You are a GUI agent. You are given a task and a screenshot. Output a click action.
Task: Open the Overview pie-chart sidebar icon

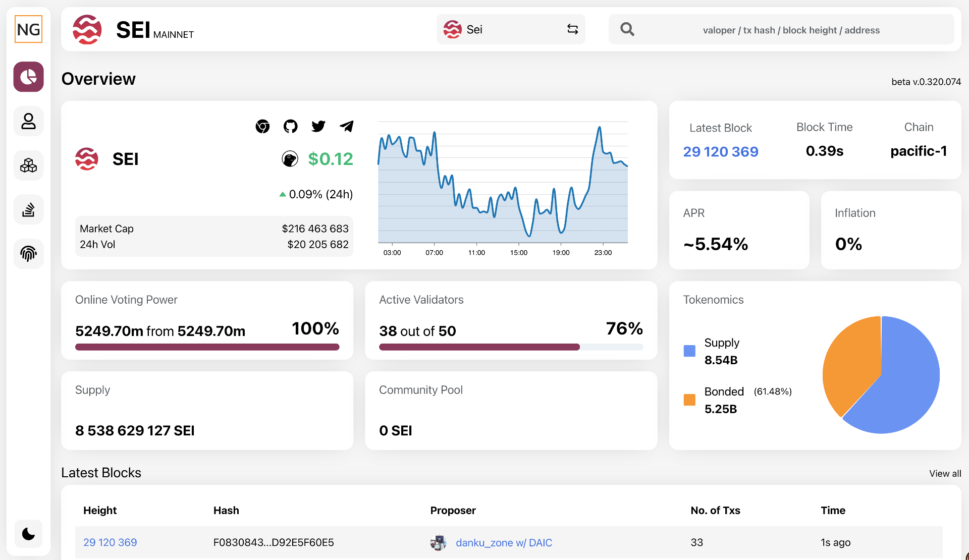click(28, 77)
